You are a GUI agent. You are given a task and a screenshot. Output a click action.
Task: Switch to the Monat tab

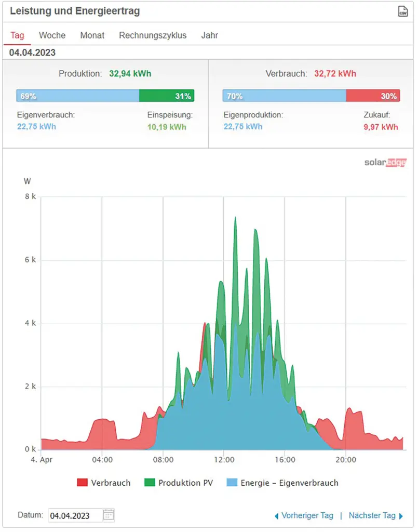click(92, 35)
